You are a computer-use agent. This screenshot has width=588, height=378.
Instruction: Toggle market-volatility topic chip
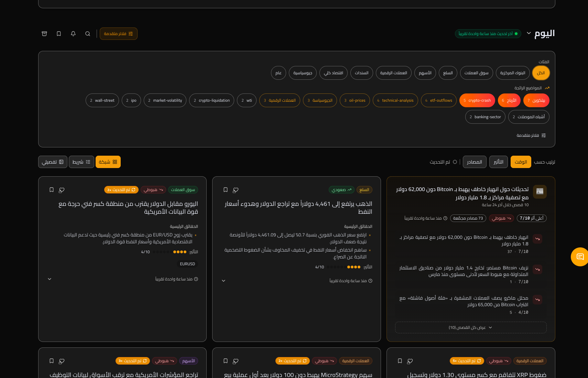[165, 100]
